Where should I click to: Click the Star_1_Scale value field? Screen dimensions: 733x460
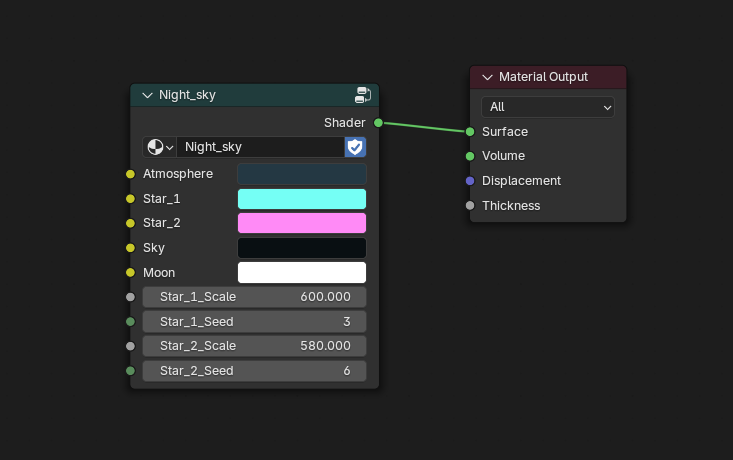coord(254,297)
